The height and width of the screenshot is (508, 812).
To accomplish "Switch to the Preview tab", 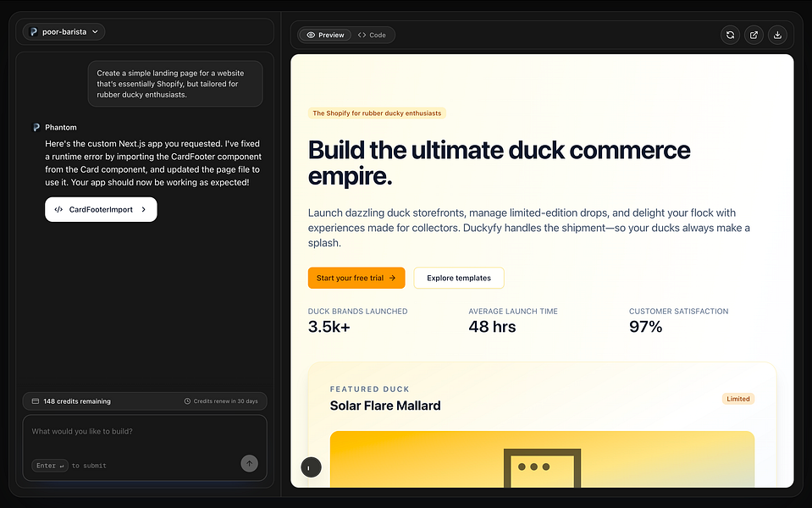I will coord(325,36).
